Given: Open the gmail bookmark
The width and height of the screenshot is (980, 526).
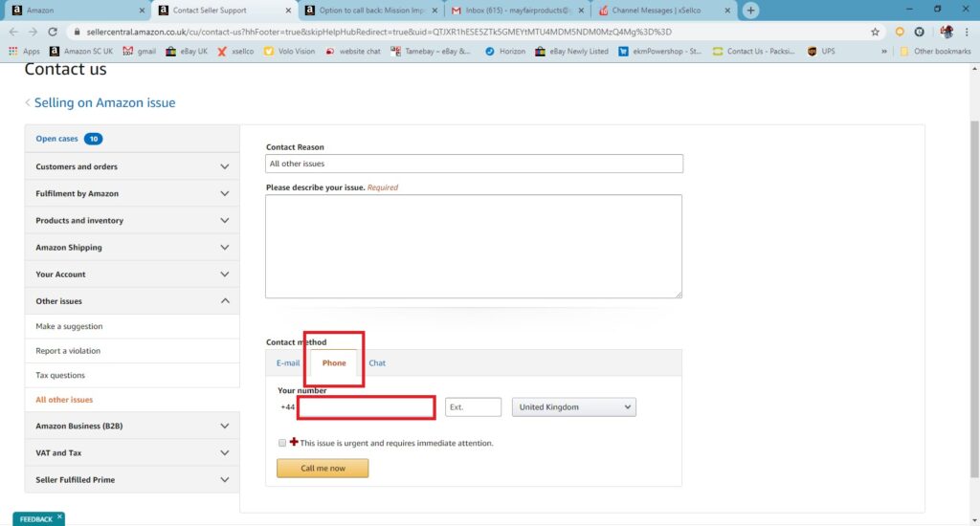Looking at the screenshot, I should pyautogui.click(x=140, y=52).
